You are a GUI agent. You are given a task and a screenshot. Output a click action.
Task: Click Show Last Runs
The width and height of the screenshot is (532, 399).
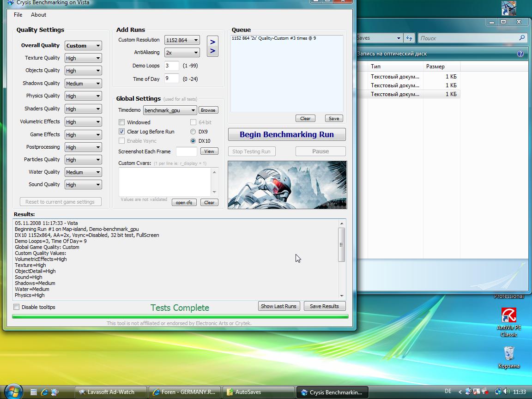click(x=278, y=306)
